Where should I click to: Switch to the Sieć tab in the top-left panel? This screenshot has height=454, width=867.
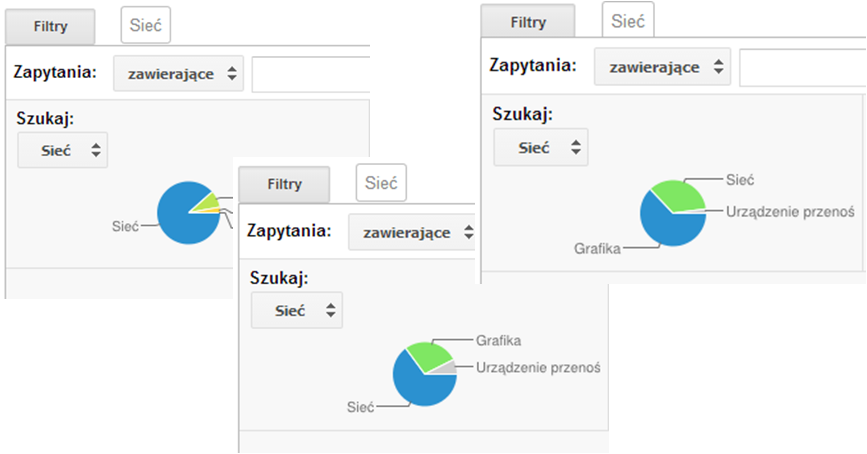coord(145,26)
